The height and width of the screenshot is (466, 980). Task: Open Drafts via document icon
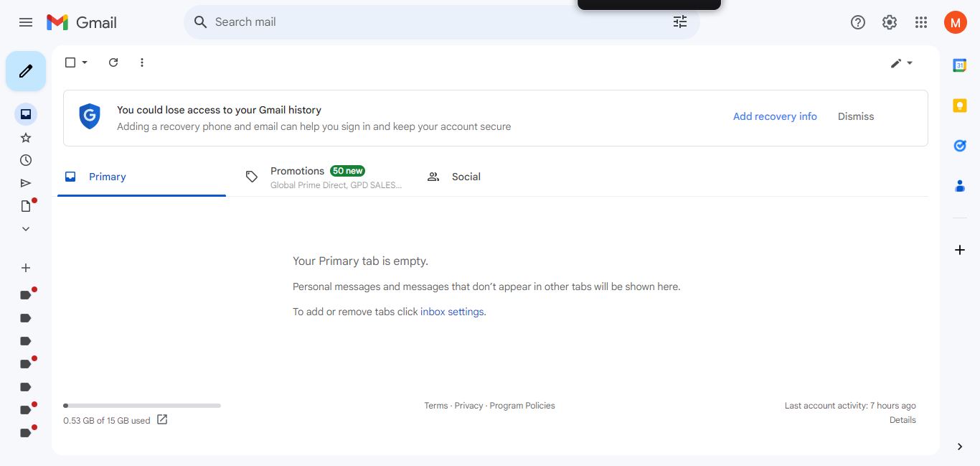pyautogui.click(x=26, y=206)
